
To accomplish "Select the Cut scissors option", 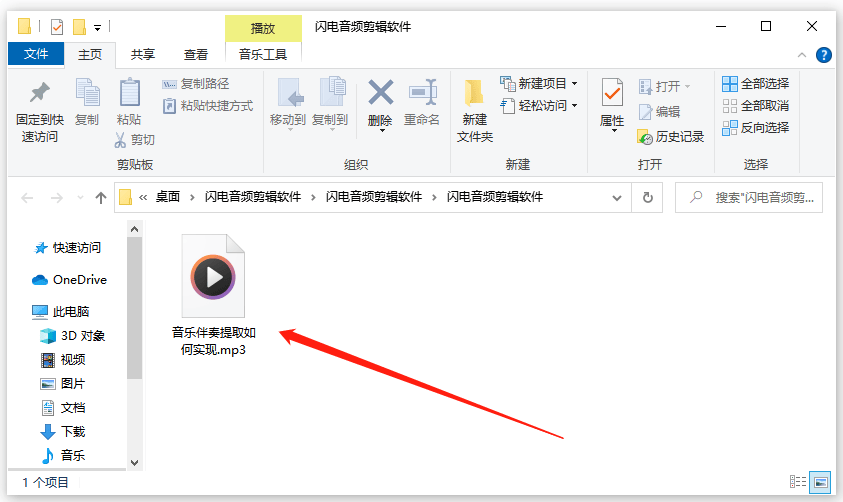I will point(134,140).
